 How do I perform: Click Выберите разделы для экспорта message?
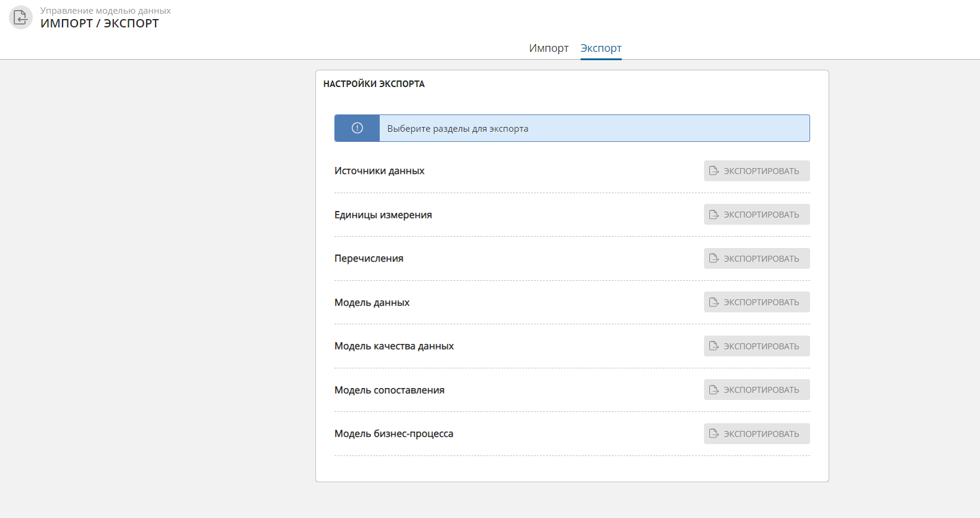click(458, 129)
